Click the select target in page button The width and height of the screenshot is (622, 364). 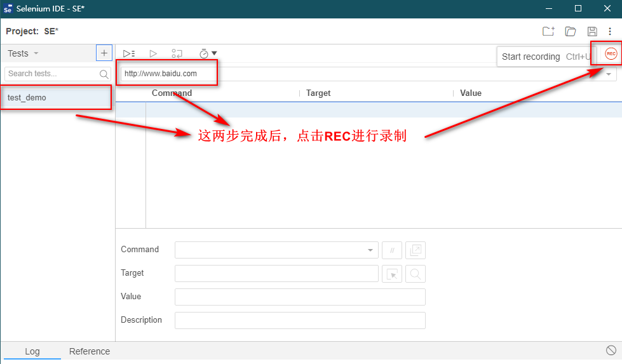[392, 274]
